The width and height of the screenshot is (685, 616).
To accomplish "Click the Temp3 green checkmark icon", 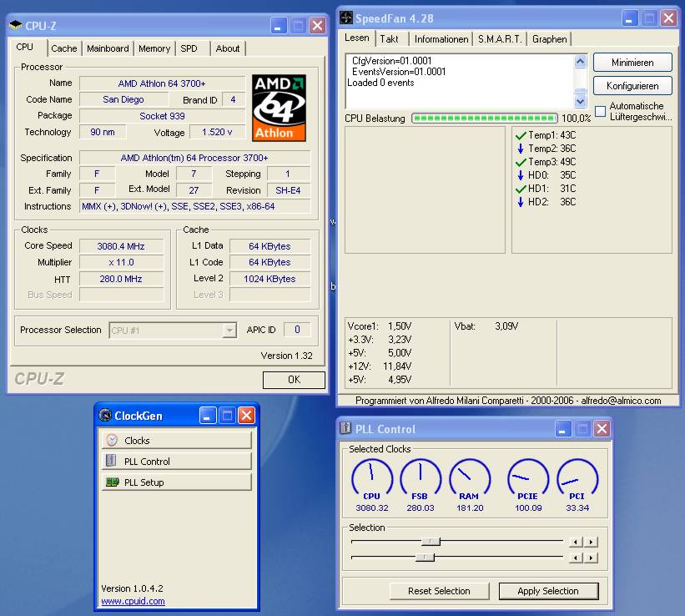I will click(521, 162).
